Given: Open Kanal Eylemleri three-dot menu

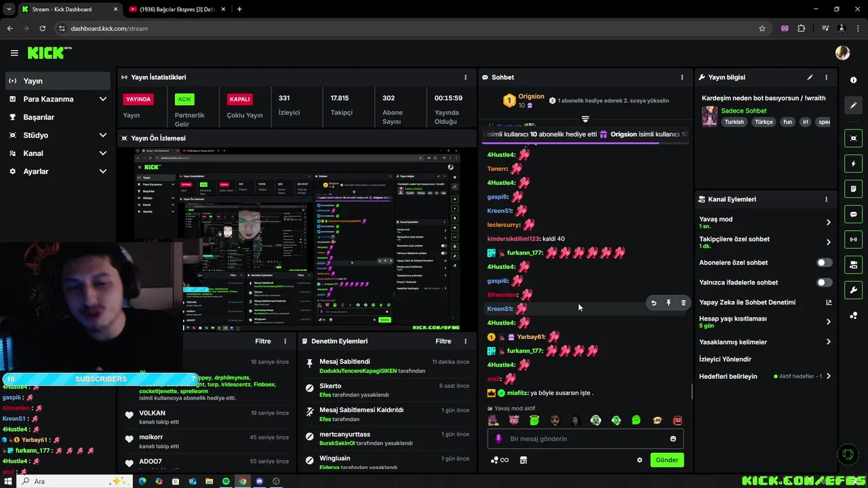Looking at the screenshot, I should (826, 199).
